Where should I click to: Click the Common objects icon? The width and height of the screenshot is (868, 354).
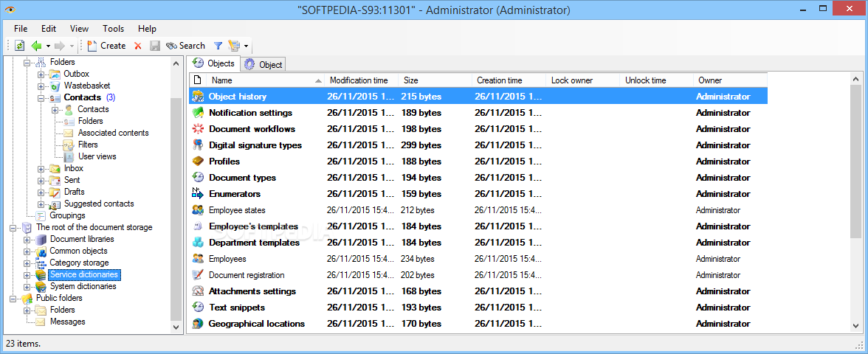(41, 251)
